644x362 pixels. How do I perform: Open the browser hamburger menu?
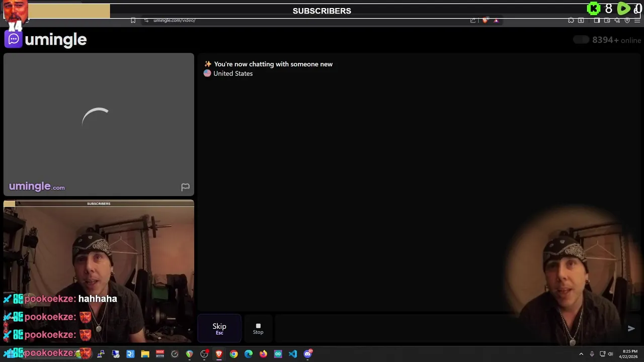[637, 21]
